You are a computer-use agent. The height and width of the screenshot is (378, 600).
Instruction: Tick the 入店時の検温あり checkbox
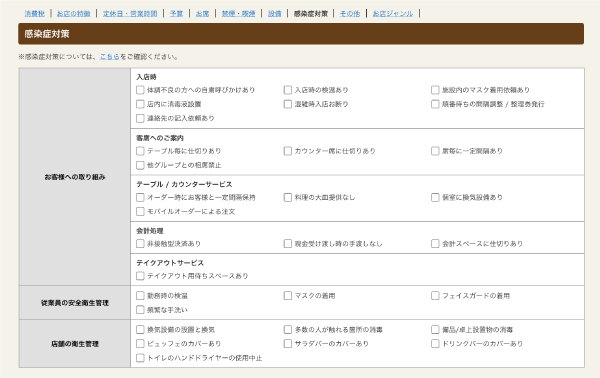point(288,90)
